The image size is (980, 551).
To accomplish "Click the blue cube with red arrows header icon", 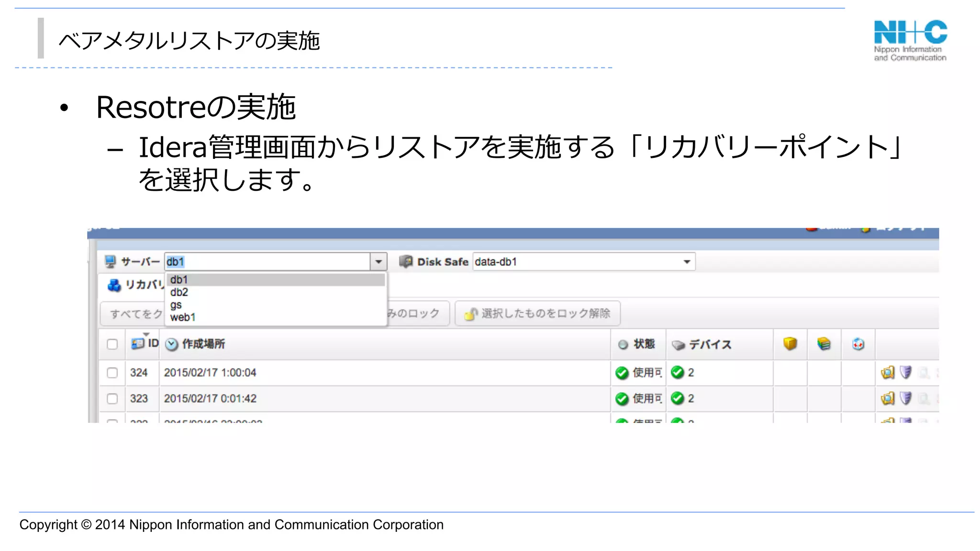I will click(858, 344).
